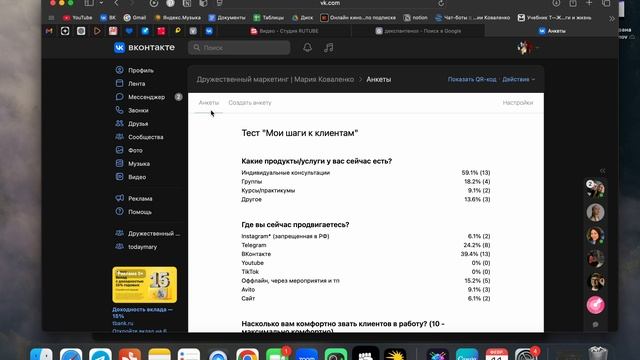Screen dimensions: 640x360
Task: Click the Avito answer row
Action: (366, 290)
